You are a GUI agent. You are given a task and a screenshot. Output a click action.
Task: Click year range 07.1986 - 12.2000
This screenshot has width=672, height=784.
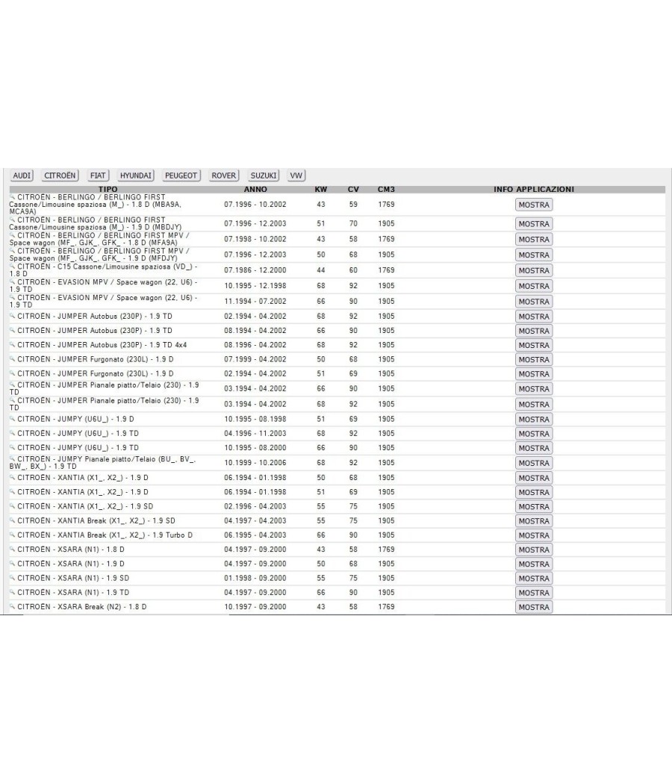click(255, 270)
